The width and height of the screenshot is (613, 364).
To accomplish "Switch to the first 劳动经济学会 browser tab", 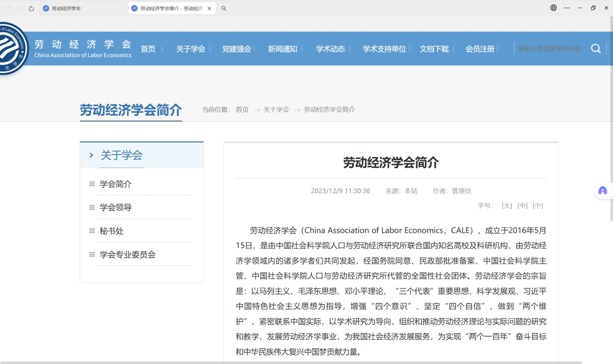I will pyautogui.click(x=82, y=8).
